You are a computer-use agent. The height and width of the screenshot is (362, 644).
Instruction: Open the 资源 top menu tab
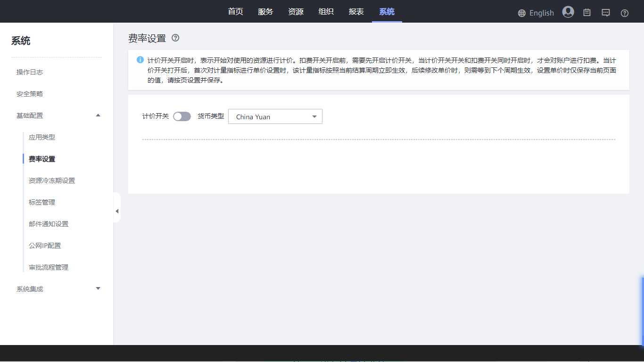click(296, 12)
